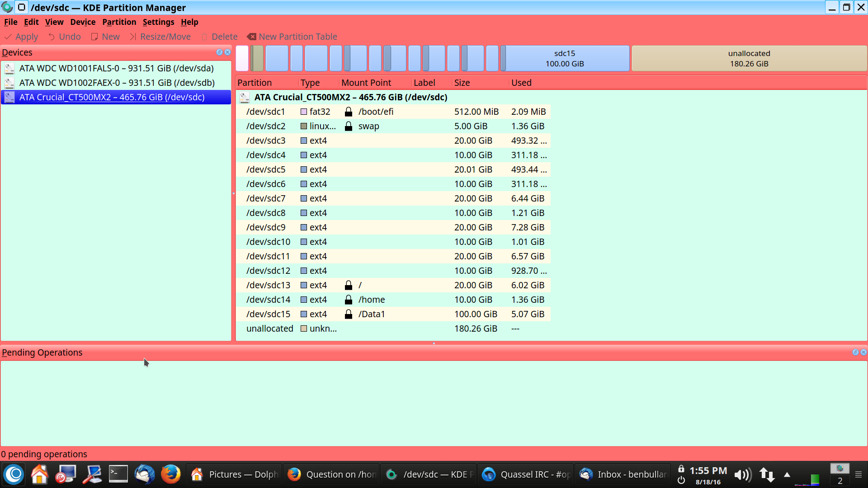The width and height of the screenshot is (868, 488).
Task: Sort by the Size column header
Action: tap(481, 83)
